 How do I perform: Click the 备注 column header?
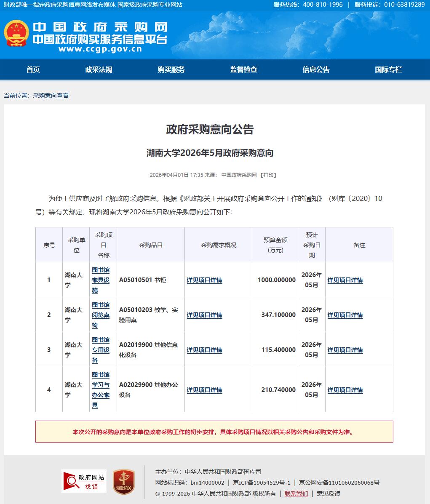coord(359,245)
